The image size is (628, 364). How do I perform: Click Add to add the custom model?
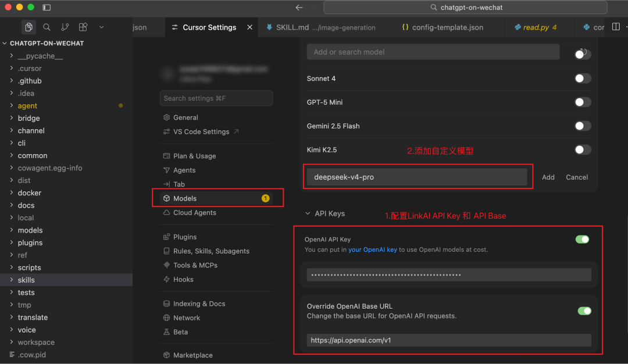(x=548, y=177)
